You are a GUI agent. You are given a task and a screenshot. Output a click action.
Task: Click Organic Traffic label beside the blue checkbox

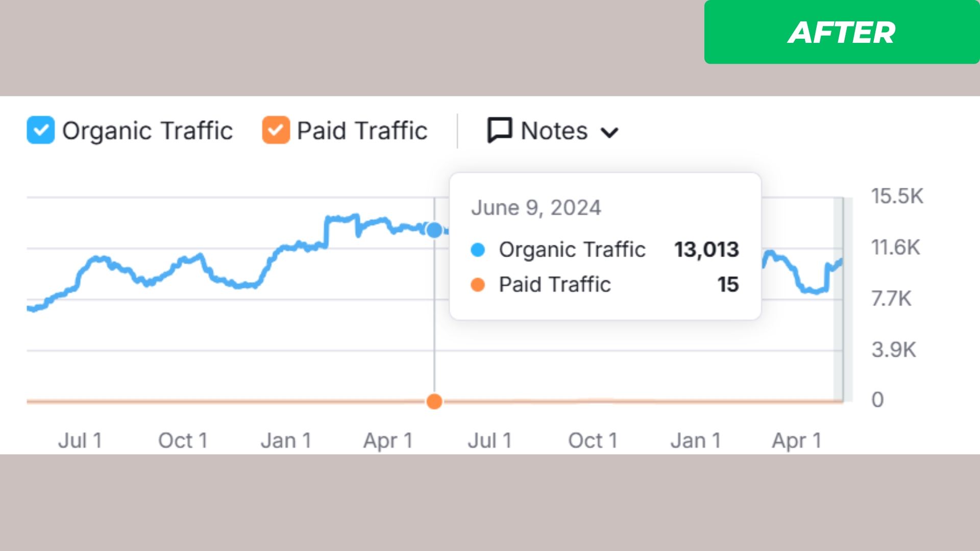click(x=148, y=131)
